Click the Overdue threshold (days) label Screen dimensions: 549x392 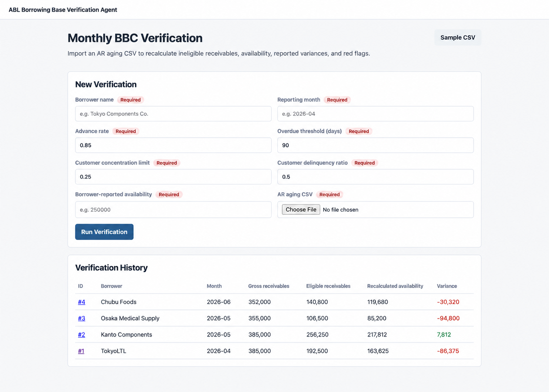point(310,131)
